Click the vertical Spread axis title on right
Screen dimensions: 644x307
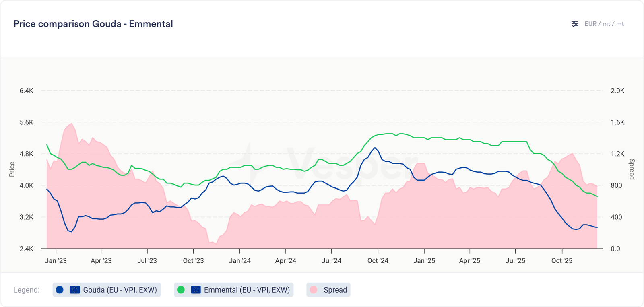pyautogui.click(x=632, y=169)
